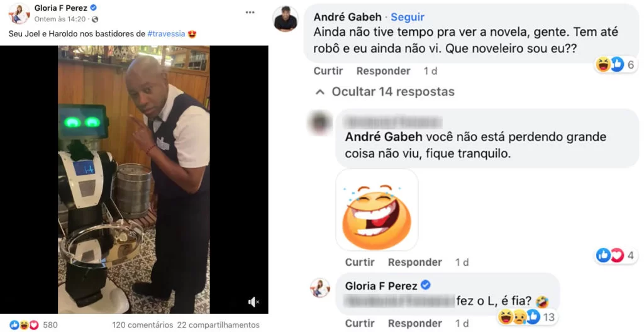This screenshot has width=644, height=332.
Task: Open the three-dot post options menu
Action: [250, 13]
